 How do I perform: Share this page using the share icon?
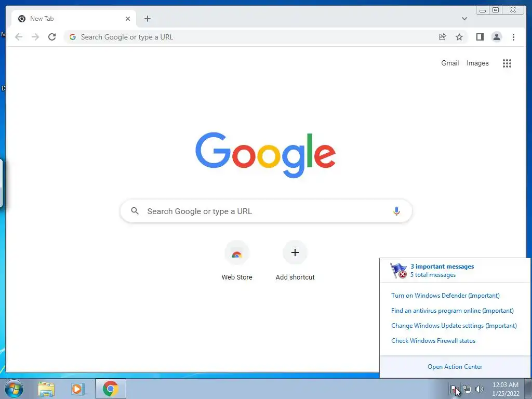pos(443,37)
